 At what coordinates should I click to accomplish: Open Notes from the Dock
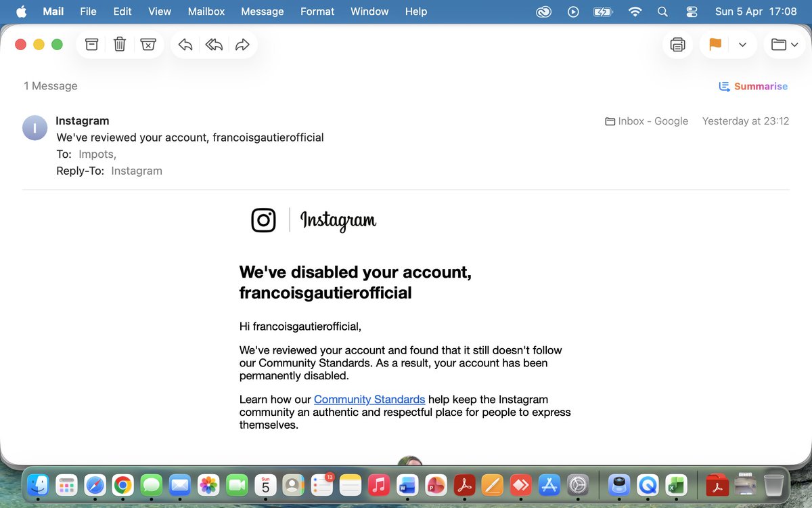pos(351,485)
